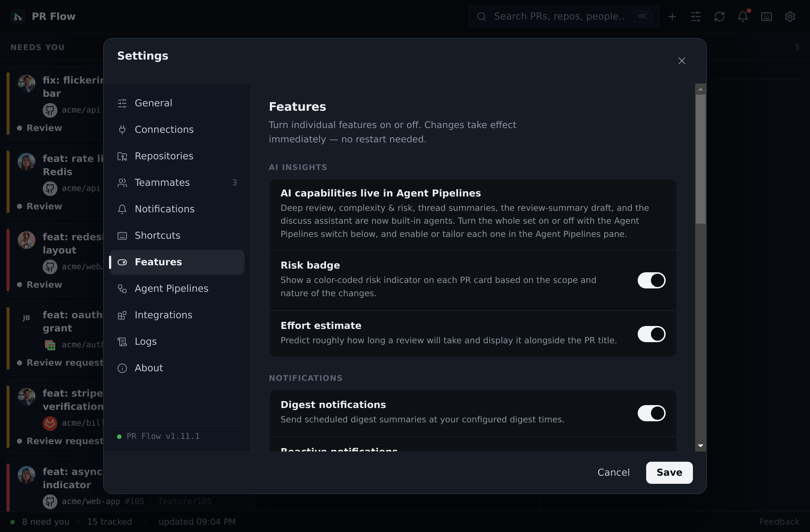Image resolution: width=810 pixels, height=532 pixels.
Task: Click the '15 tracked' status text
Action: tap(109, 522)
